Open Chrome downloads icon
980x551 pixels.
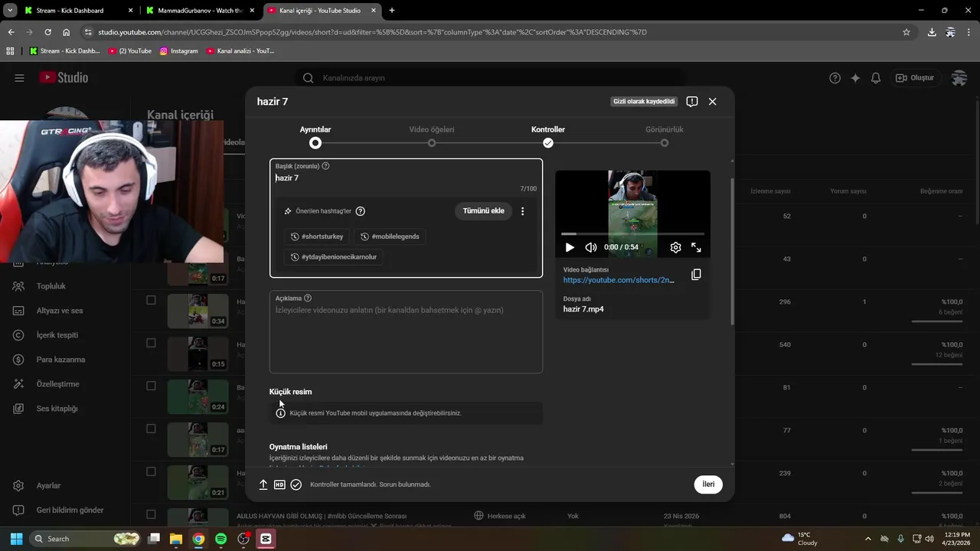[x=932, y=32]
